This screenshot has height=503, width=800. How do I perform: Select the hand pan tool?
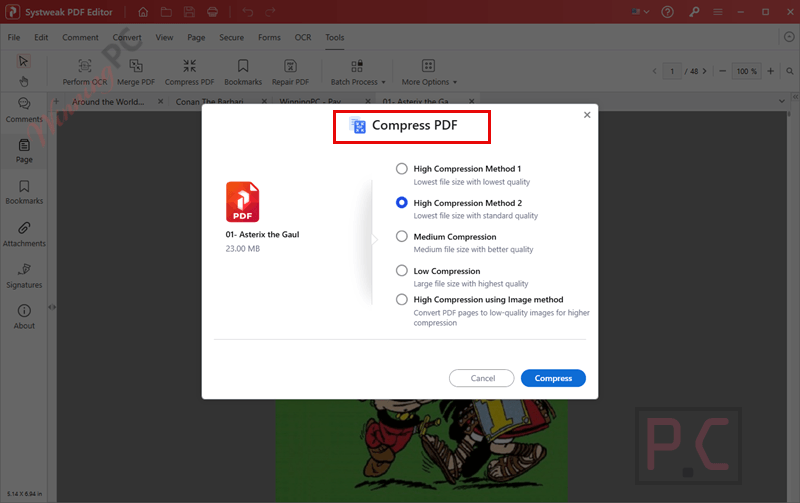pos(23,81)
